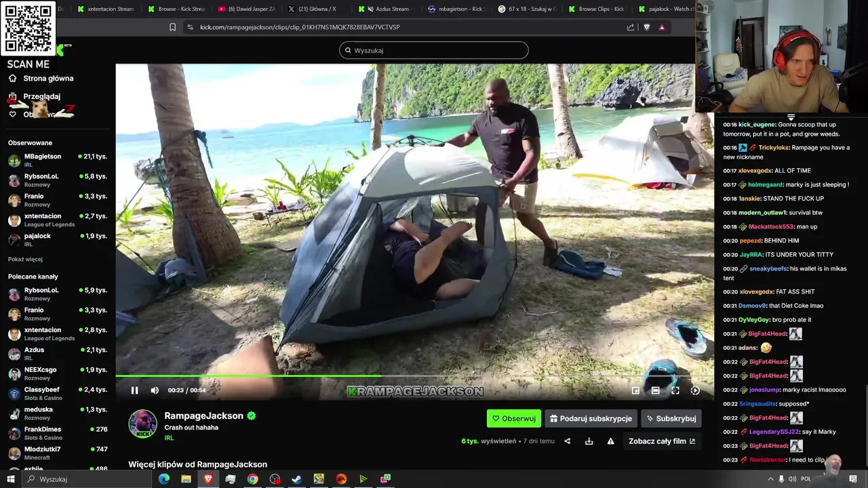Open player playback settings icon

click(695, 390)
